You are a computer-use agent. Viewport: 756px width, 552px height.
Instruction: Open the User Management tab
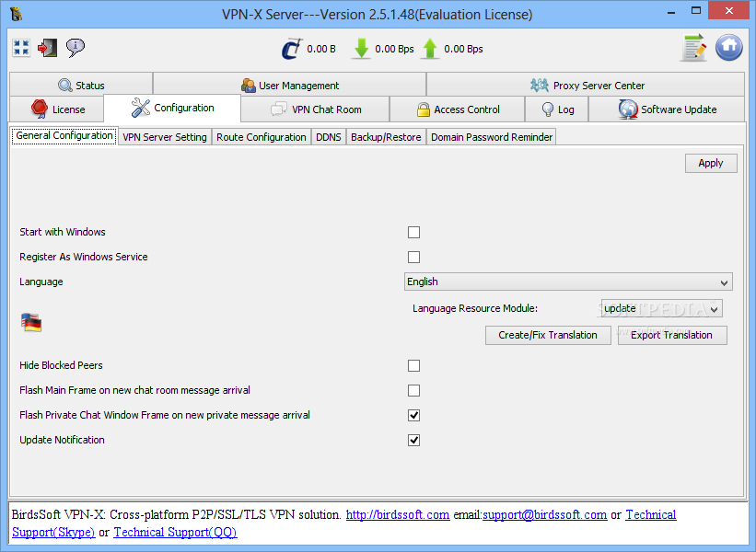click(x=290, y=86)
